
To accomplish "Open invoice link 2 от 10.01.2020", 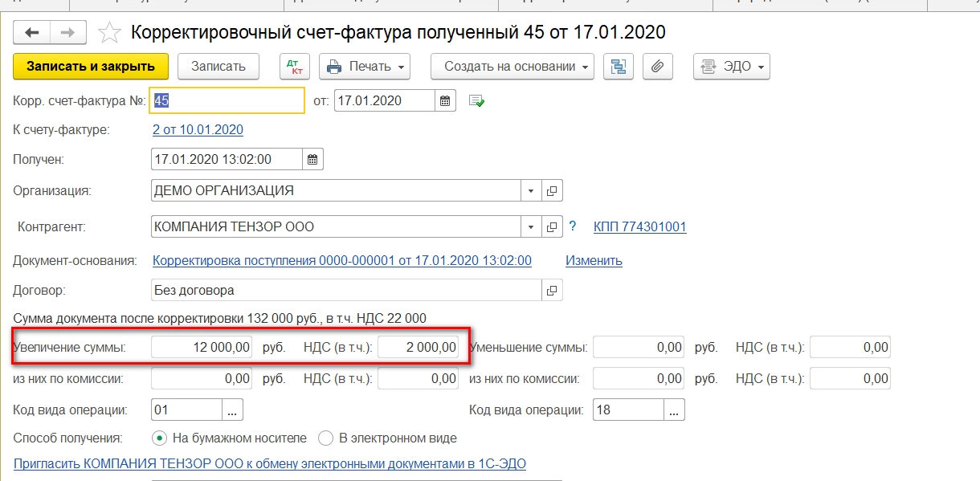I will click(x=198, y=129).
